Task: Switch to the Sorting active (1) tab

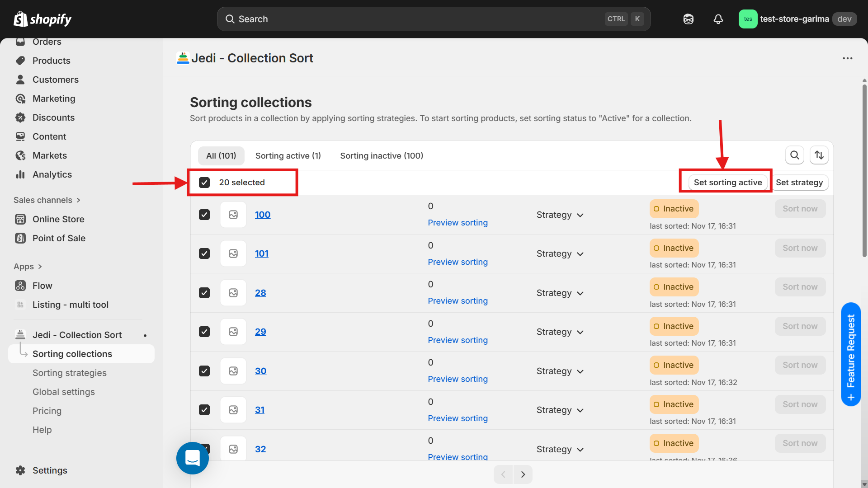Action: tap(288, 155)
